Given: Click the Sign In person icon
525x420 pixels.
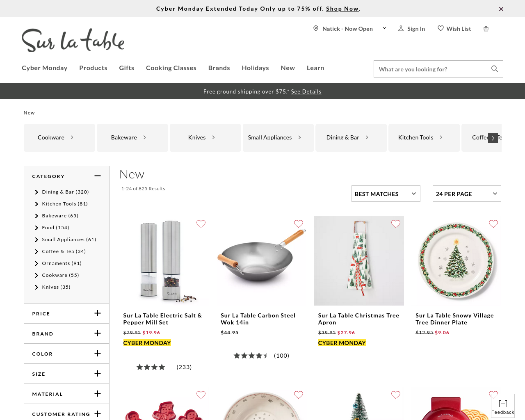Looking at the screenshot, I should (401, 28).
